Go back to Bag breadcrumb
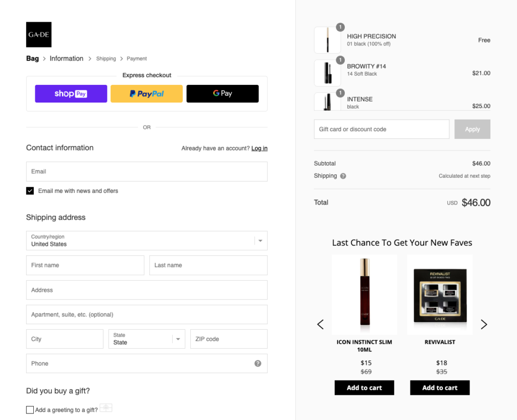The height and width of the screenshot is (420, 517). pos(32,59)
